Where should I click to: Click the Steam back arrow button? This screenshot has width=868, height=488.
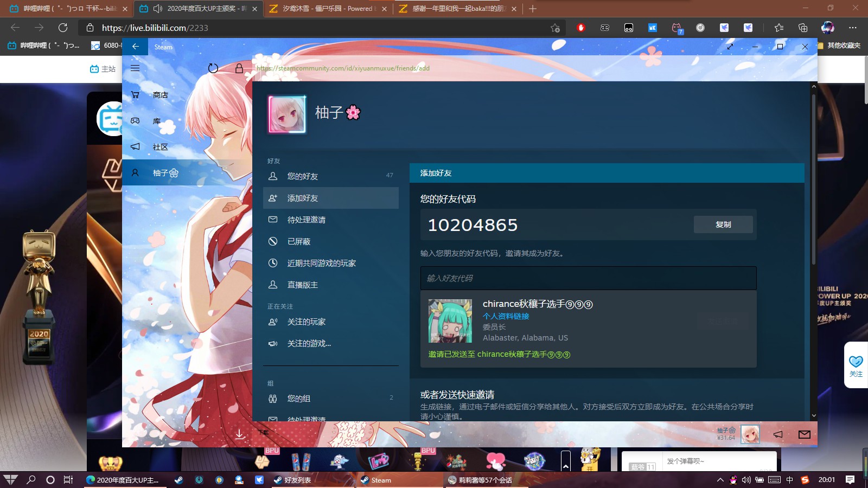136,47
